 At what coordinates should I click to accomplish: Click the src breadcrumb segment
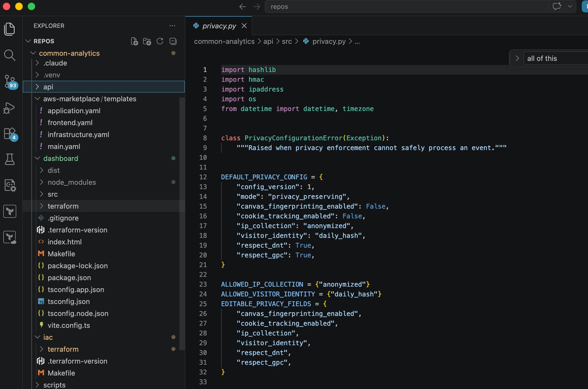click(x=287, y=41)
